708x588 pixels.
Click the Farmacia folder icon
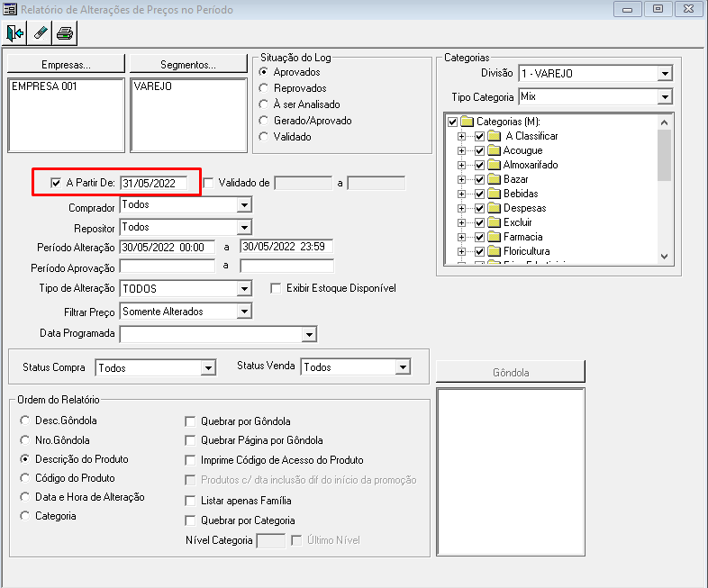pos(495,237)
